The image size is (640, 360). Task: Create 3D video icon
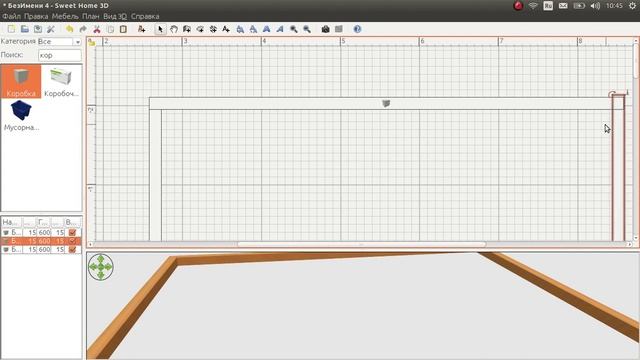(x=338, y=29)
